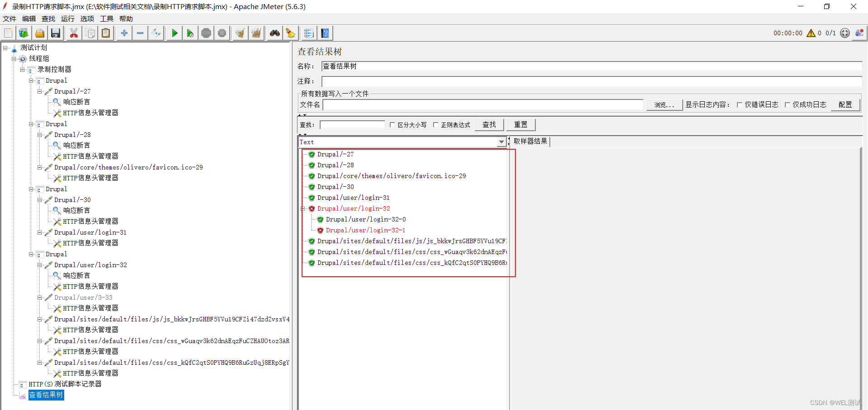The width and height of the screenshot is (868, 410).
Task: Select result Drupal/user/login-32-0
Action: (x=366, y=219)
